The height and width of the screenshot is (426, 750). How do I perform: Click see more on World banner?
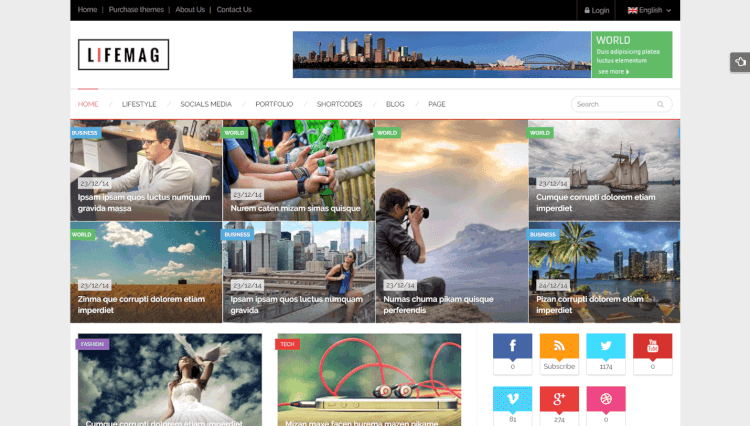[x=614, y=72]
